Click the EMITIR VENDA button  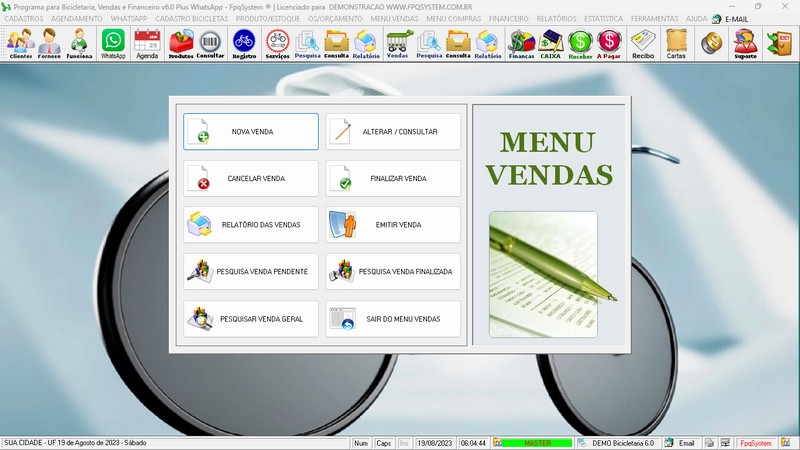(393, 224)
